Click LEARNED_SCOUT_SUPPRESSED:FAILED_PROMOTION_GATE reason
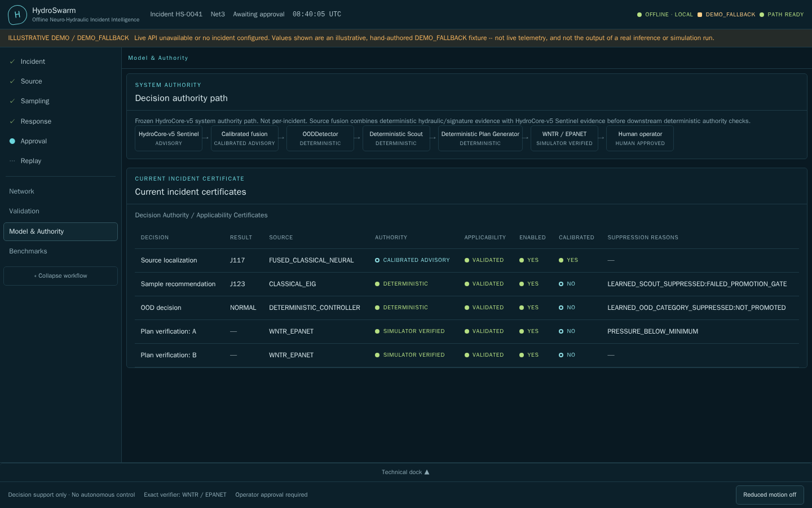The image size is (812, 508). (697, 284)
